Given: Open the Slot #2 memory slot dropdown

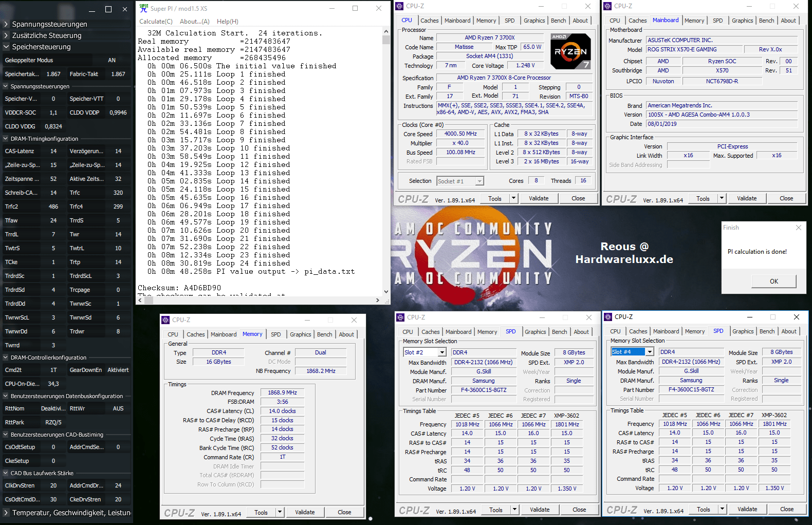Looking at the screenshot, I should point(442,352).
